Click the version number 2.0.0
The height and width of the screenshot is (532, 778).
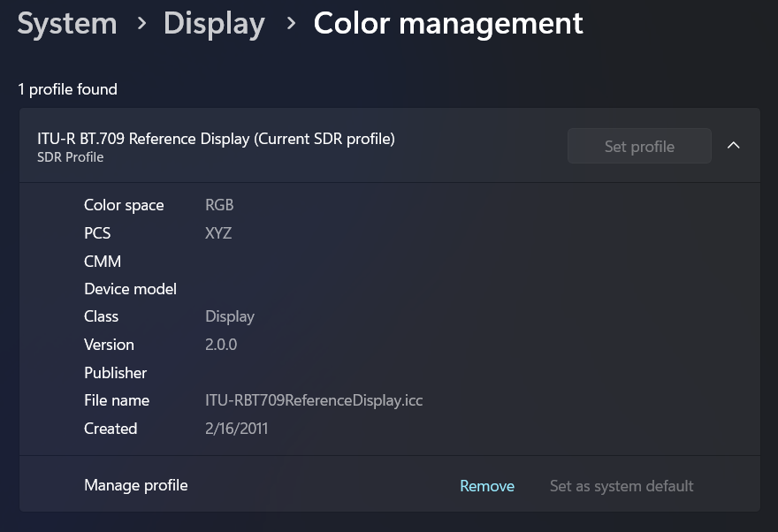coord(221,344)
